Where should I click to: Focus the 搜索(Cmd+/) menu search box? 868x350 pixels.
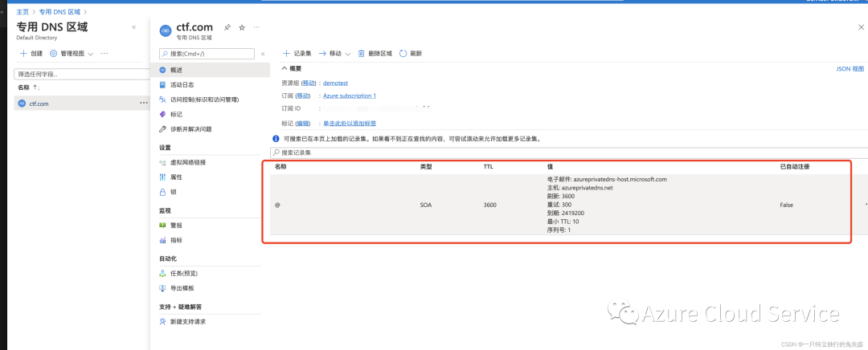207,54
